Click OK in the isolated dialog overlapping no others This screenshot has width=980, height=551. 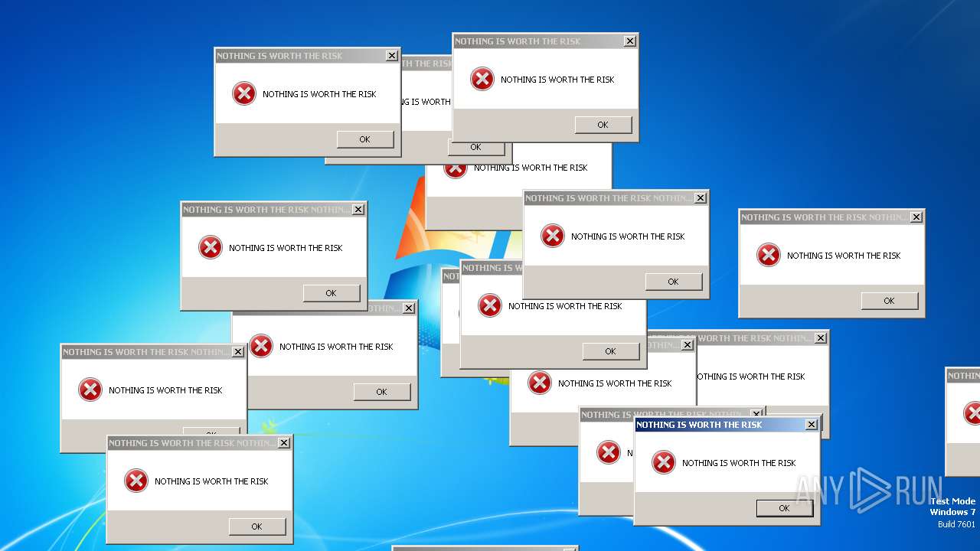(x=889, y=301)
